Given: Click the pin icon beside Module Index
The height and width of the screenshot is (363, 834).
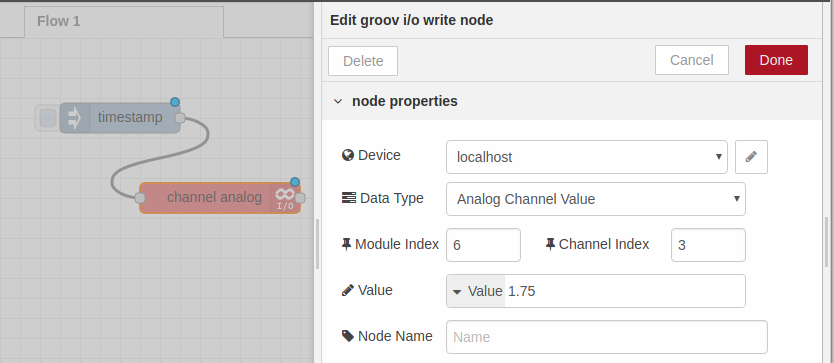Looking at the screenshot, I should click(x=346, y=244).
